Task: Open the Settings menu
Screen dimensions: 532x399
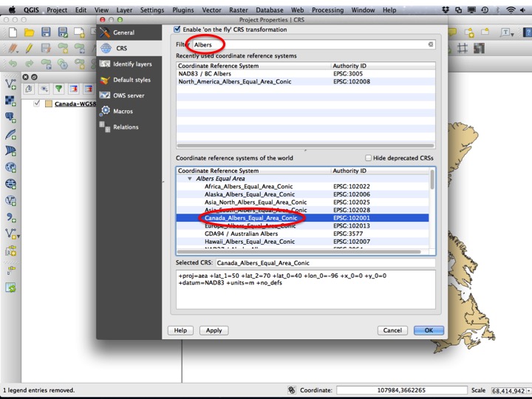Action: point(152,10)
